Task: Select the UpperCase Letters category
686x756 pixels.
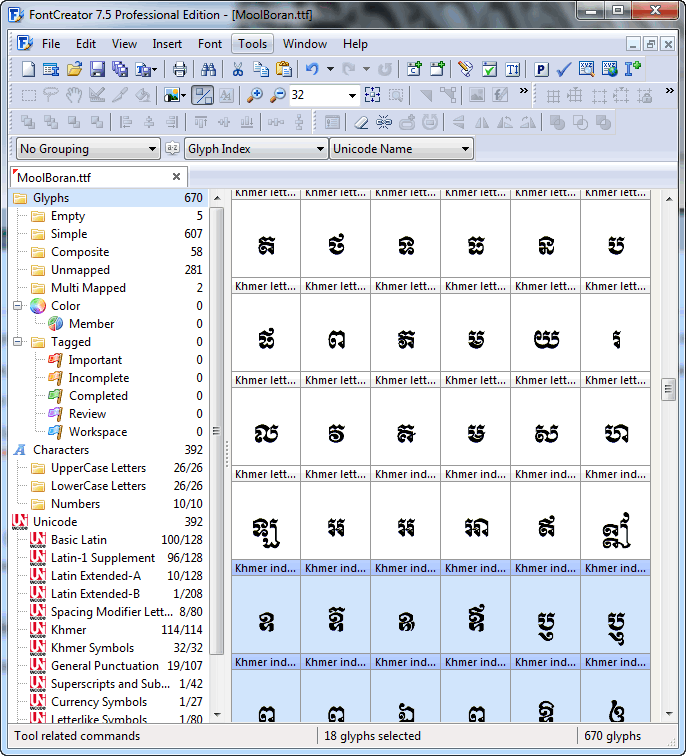Action: (98, 468)
